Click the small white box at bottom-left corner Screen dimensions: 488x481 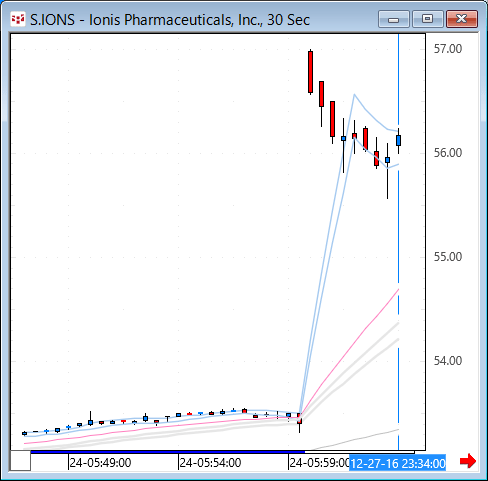(21, 461)
